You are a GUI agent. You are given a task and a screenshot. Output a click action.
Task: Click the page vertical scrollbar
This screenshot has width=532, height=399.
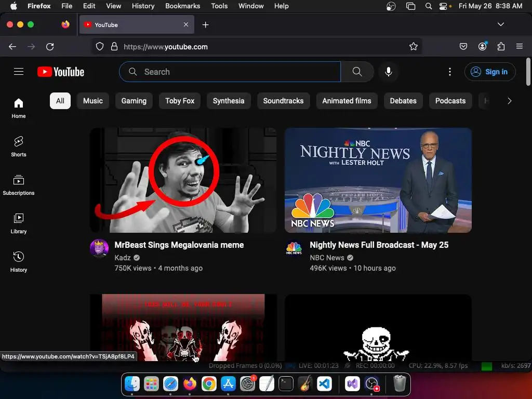[x=528, y=72]
